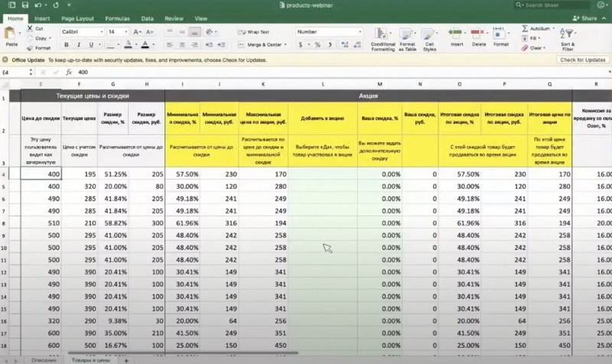Open the Data ribbon tab
The width and height of the screenshot is (612, 364).
pos(147,18)
